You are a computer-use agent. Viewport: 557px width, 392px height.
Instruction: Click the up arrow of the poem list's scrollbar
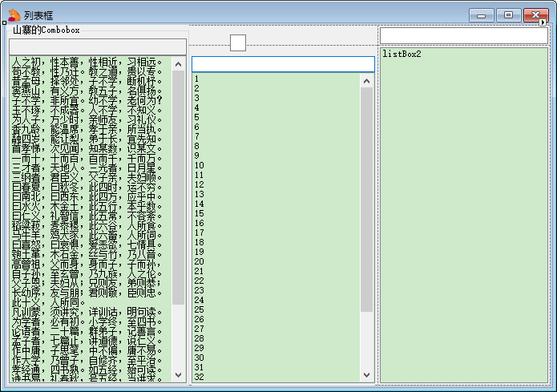pos(179,64)
